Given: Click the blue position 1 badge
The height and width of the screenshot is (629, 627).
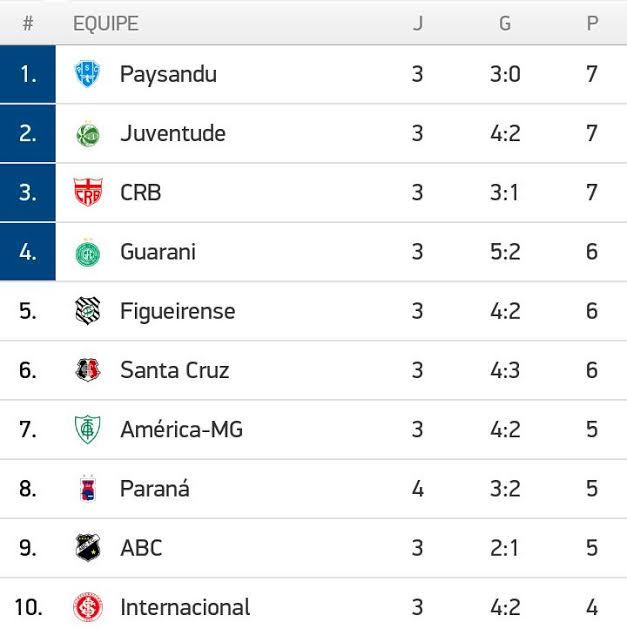Looking at the screenshot, I should [x=28, y=74].
